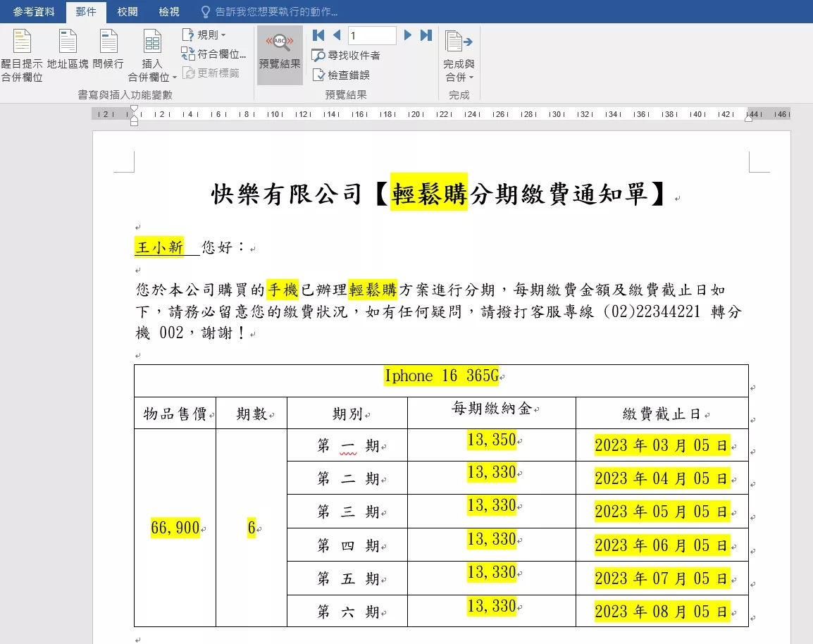The image size is (813, 644).
Task: Open the Rules (規則) dropdown
Action: pos(204,35)
